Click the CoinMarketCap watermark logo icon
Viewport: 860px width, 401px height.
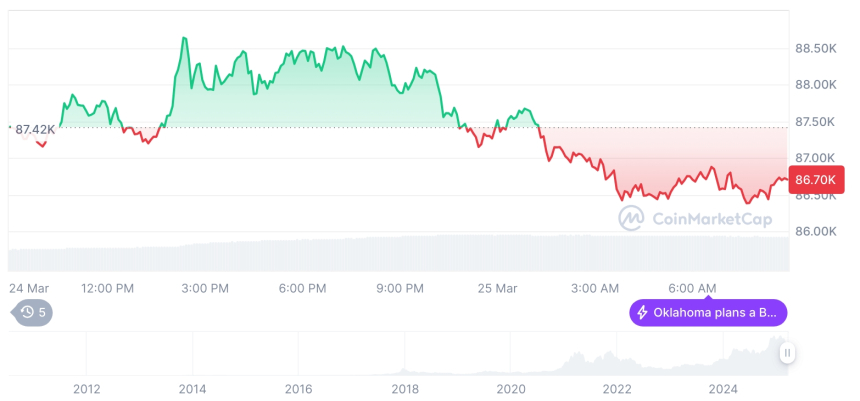pyautogui.click(x=632, y=216)
